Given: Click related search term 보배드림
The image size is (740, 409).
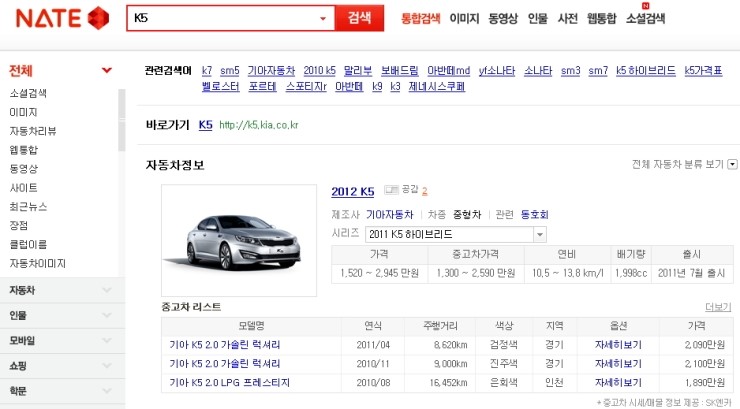Looking at the screenshot, I should point(400,71).
